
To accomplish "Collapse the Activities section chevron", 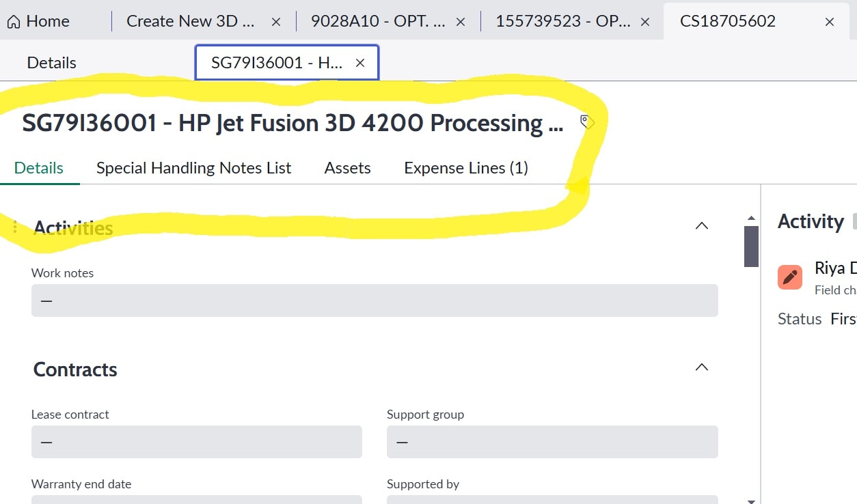I will coord(701,225).
